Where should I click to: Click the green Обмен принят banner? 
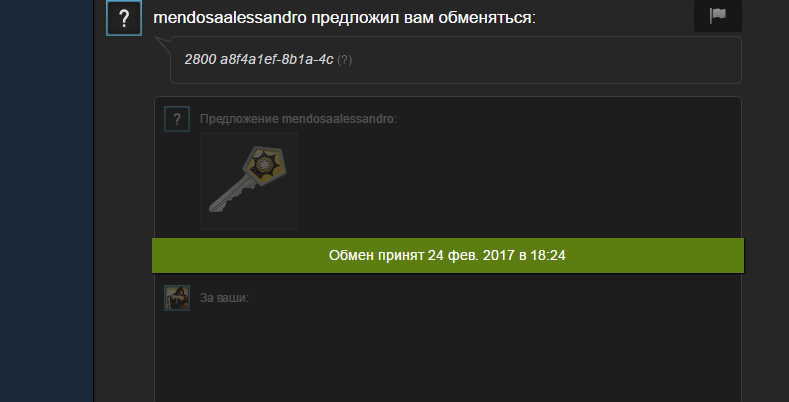click(448, 256)
